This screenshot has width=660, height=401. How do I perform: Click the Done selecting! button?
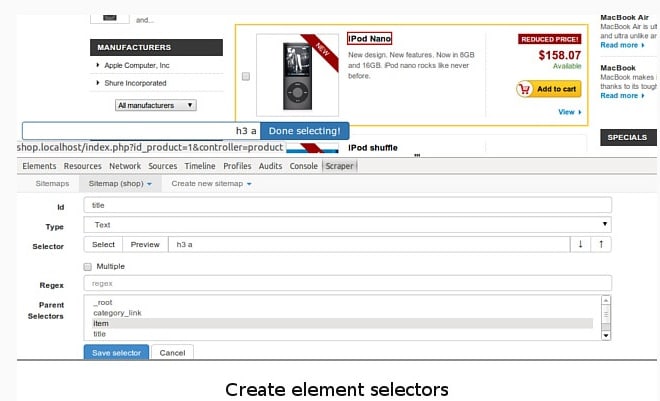click(304, 131)
